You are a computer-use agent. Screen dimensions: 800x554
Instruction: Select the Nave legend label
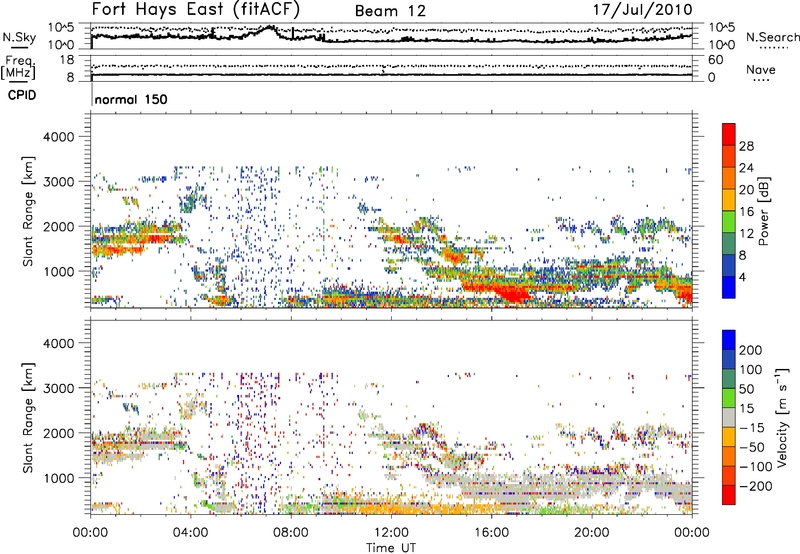click(761, 68)
